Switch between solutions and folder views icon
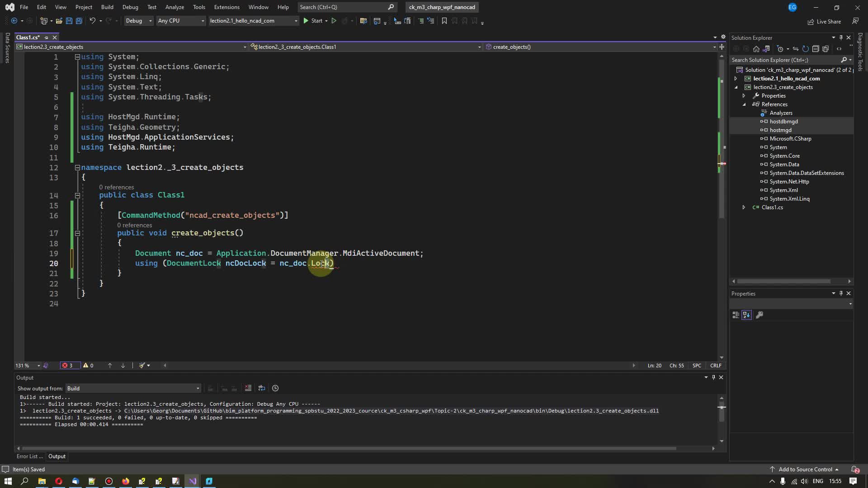868x488 pixels. 766,49
